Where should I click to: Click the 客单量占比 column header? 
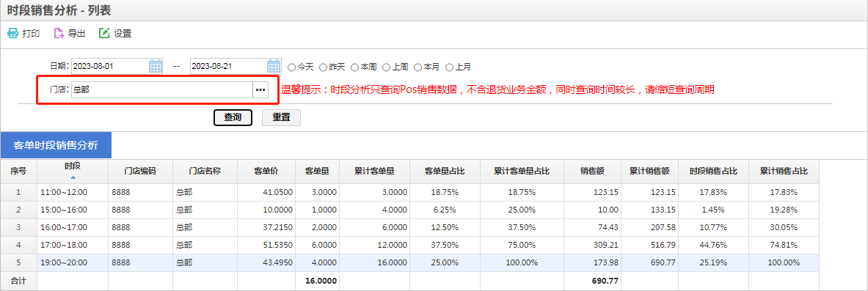point(445,172)
